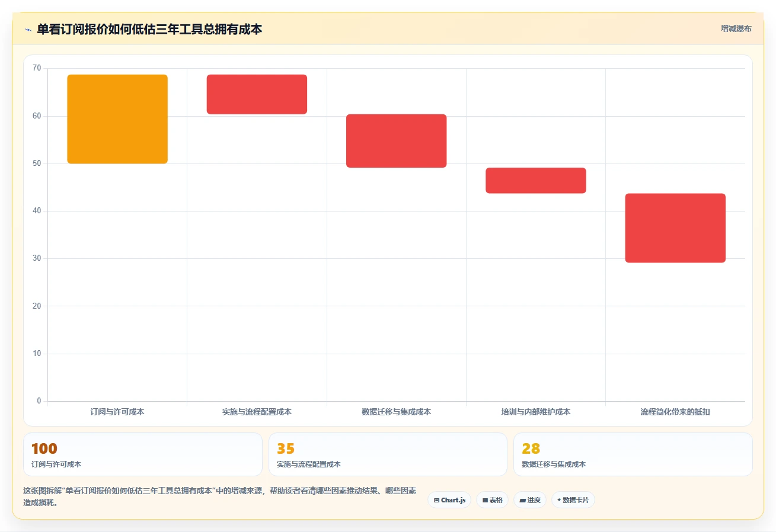Click the 订阅与许可成本 x-axis label
Image resolution: width=776 pixels, height=532 pixels.
click(117, 412)
